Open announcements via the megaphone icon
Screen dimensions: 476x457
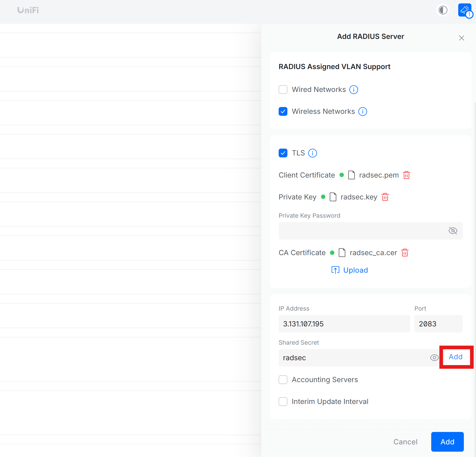tap(464, 10)
